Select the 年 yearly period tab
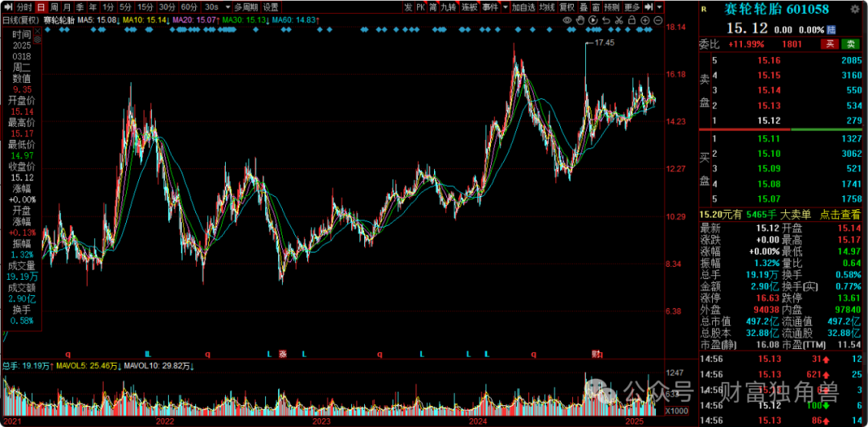Screen dimensions: 868x427 click(93, 7)
